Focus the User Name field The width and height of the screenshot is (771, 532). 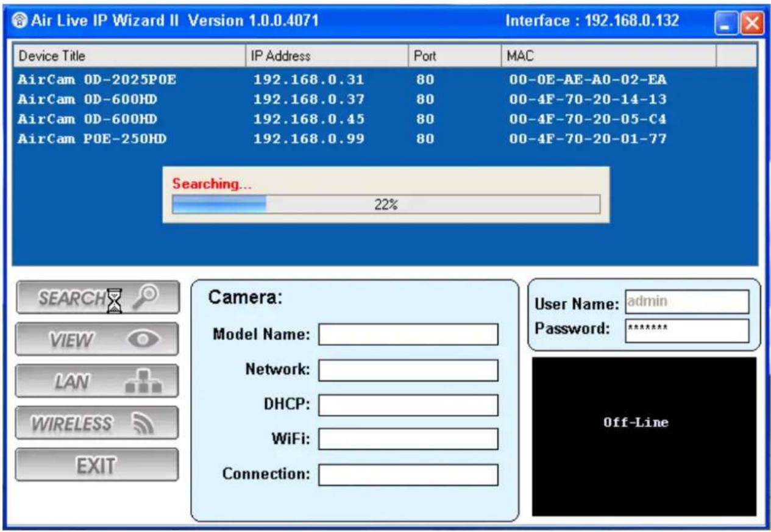click(687, 301)
